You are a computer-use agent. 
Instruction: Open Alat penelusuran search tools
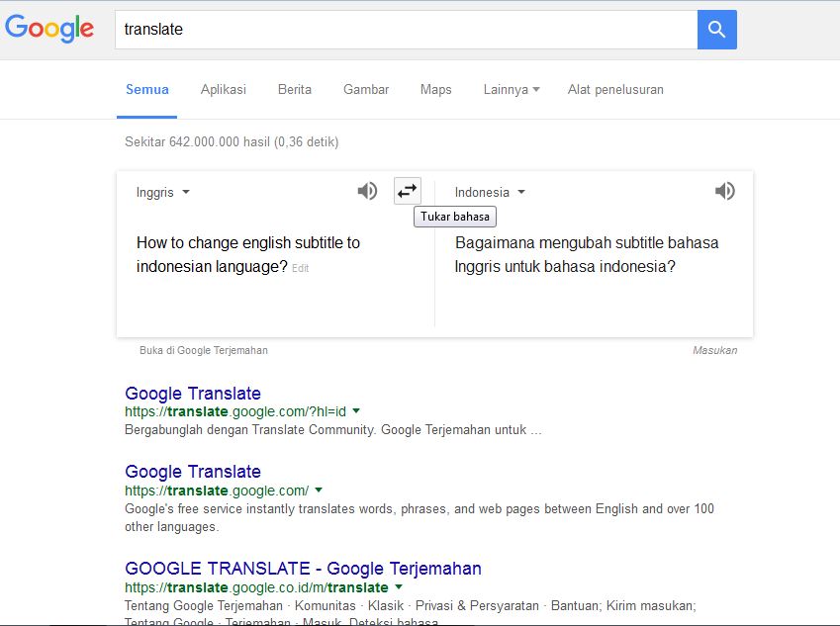(615, 89)
